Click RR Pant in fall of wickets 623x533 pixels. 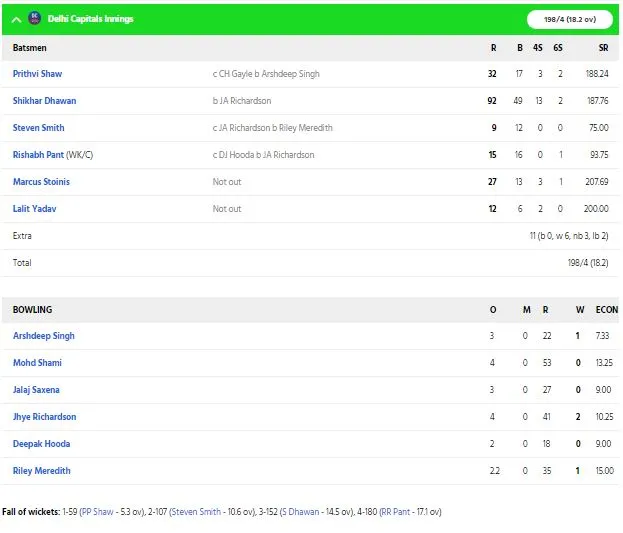(x=395, y=512)
